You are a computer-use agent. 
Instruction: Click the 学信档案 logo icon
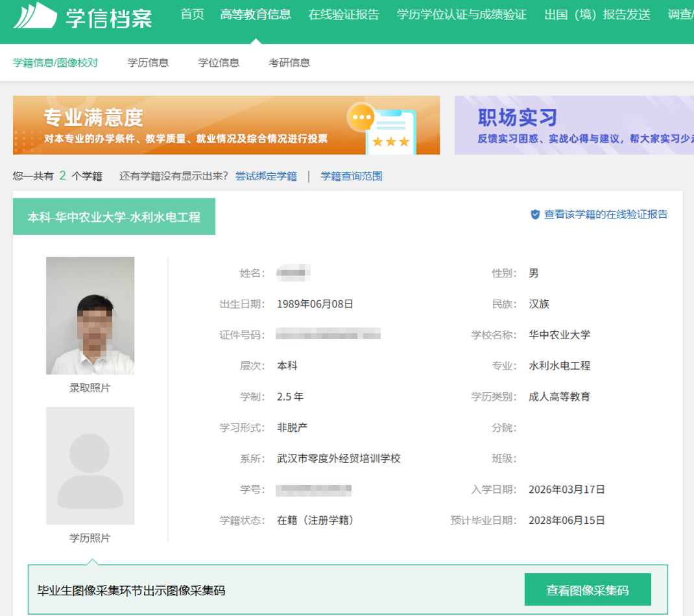[36, 16]
